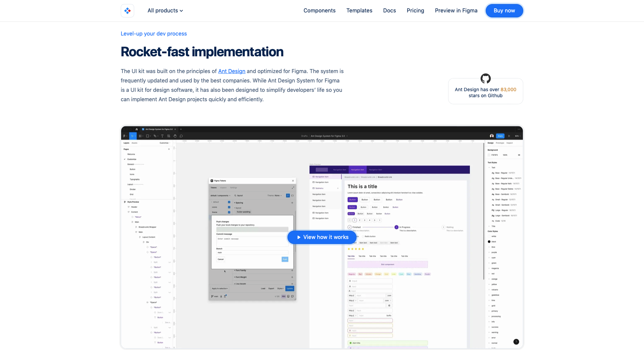The height and width of the screenshot is (362, 644).
Task: Click the yellow star rating in the style preview
Action: point(356,249)
